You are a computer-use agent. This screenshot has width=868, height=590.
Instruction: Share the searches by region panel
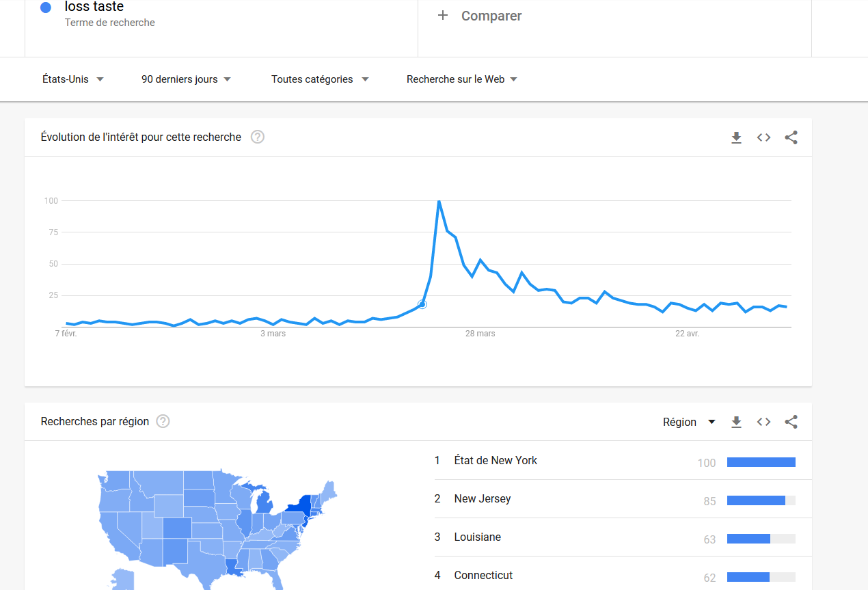pyautogui.click(x=791, y=422)
